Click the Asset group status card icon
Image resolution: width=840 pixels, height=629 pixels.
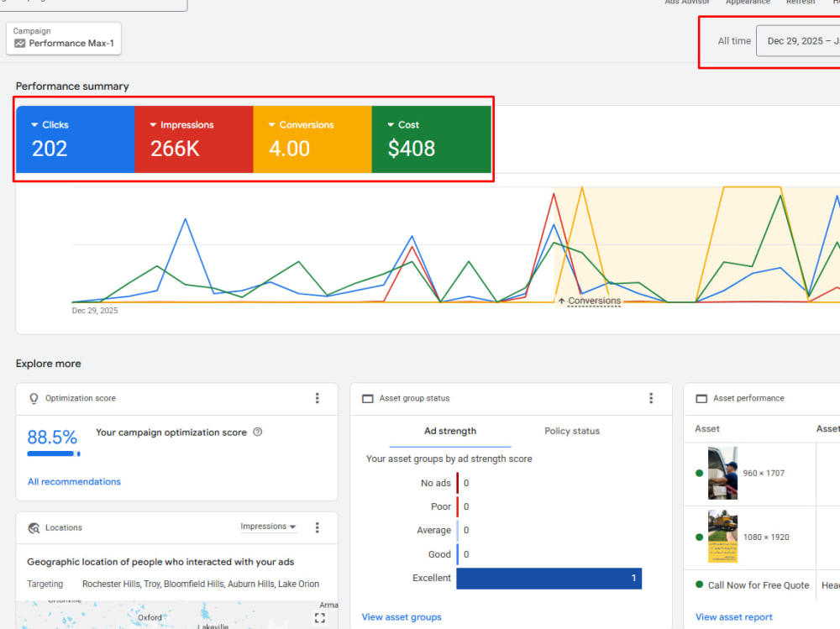coord(368,399)
